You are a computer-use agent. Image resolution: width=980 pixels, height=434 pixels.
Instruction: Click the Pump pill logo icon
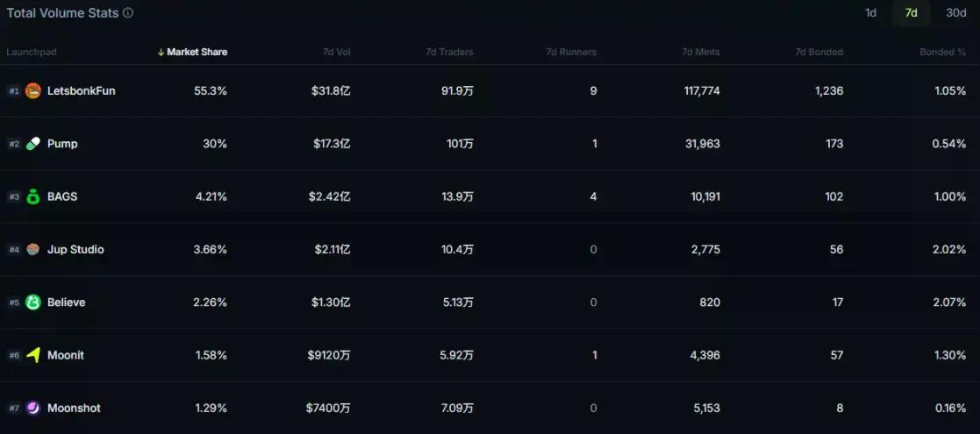pyautogui.click(x=33, y=144)
